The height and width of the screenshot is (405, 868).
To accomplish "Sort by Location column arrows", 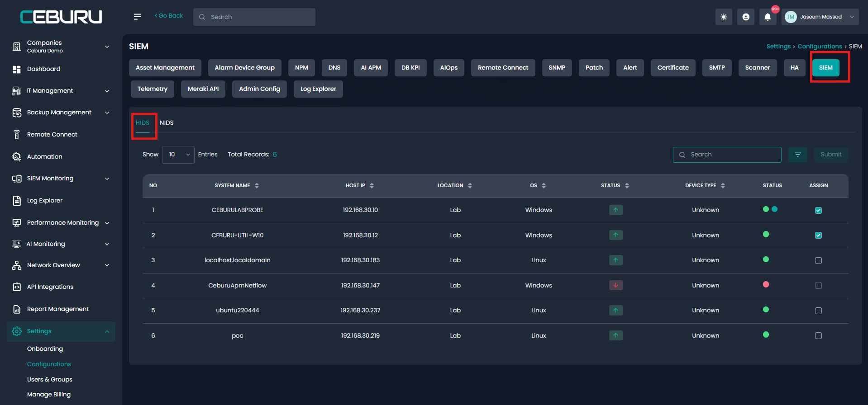I will click(x=470, y=186).
